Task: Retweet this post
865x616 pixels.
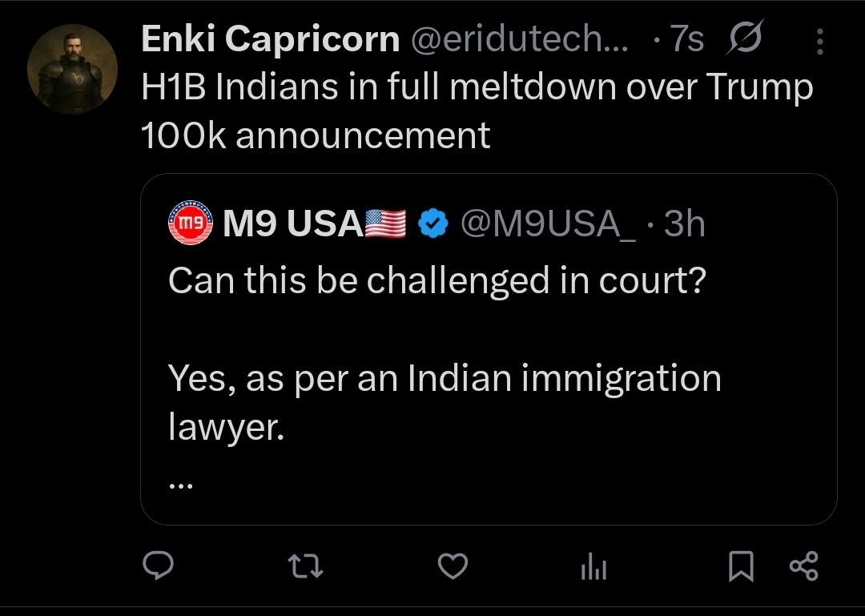Action: pyautogui.click(x=305, y=566)
